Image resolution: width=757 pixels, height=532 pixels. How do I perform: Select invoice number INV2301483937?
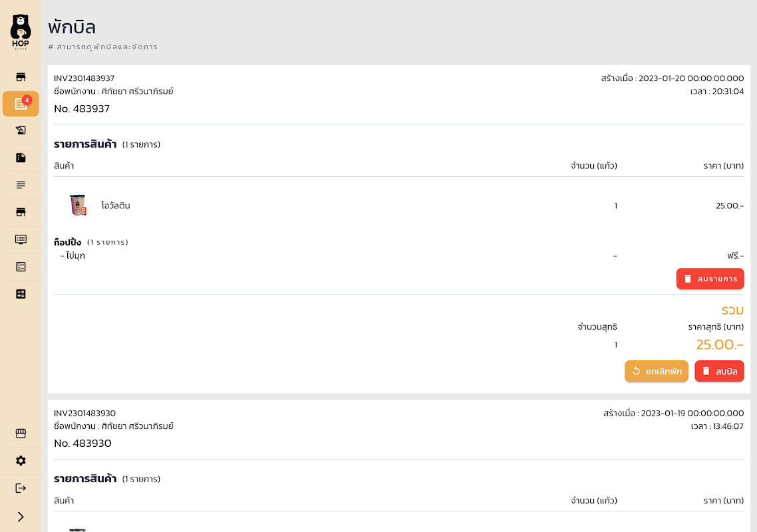pos(84,78)
